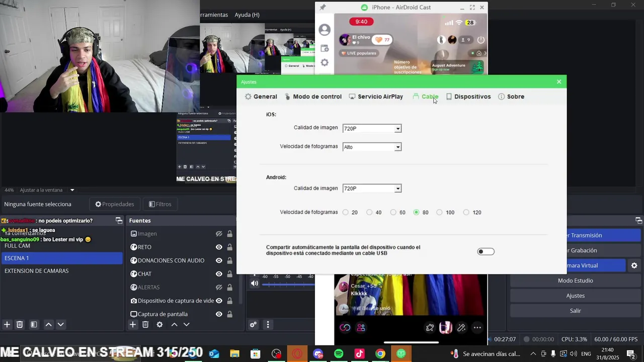Hide the Captura de pantalla source

pos(219,314)
